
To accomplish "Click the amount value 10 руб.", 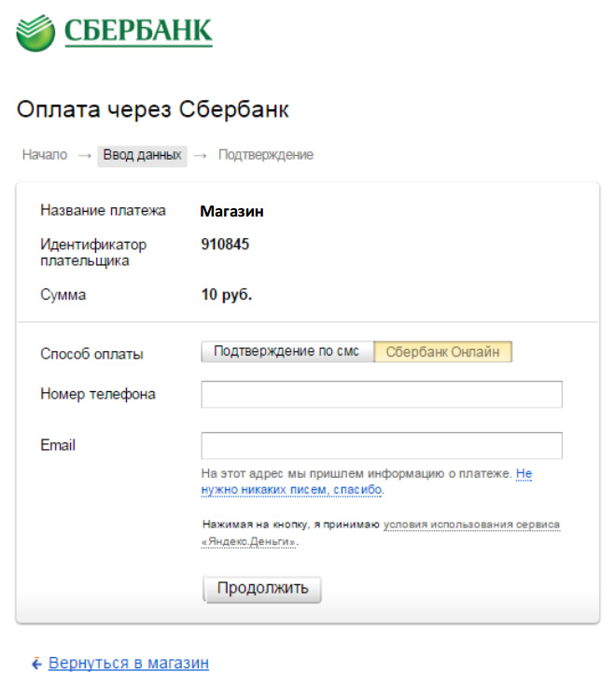I will (x=227, y=295).
